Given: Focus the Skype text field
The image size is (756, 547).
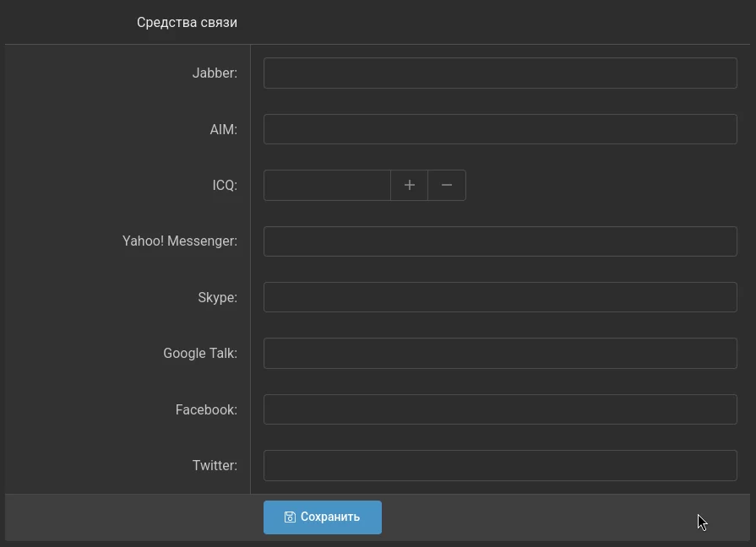Looking at the screenshot, I should pos(500,297).
